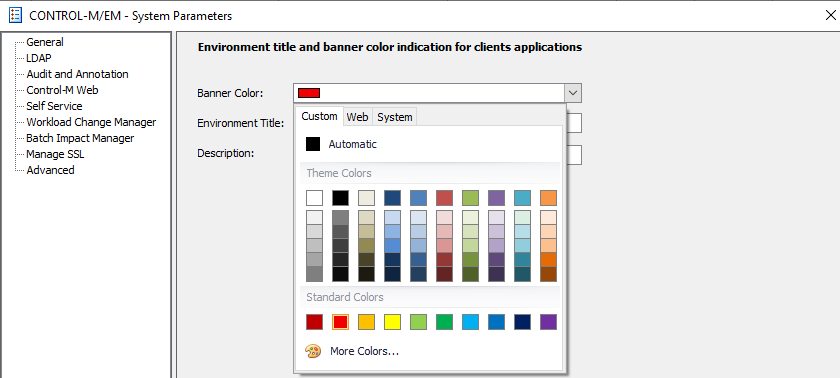Pick the purple theme color in top row
This screenshot has height=378, width=840.
coord(496,198)
